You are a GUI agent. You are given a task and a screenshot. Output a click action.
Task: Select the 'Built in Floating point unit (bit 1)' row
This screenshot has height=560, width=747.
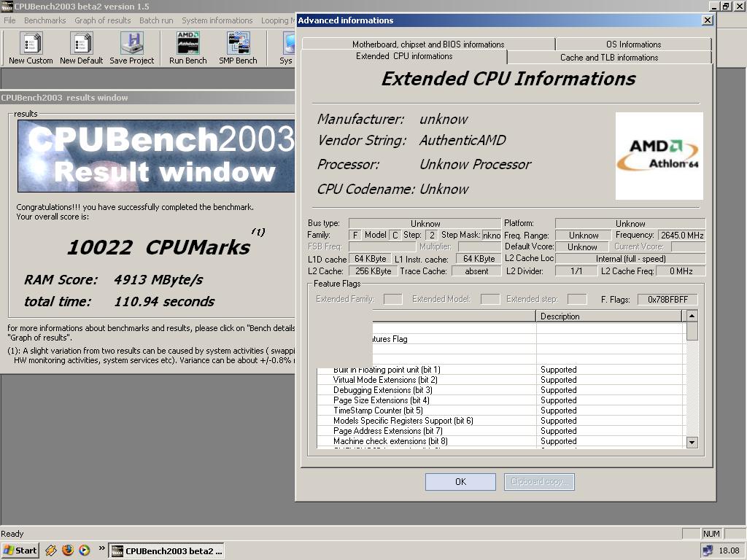tap(500, 370)
